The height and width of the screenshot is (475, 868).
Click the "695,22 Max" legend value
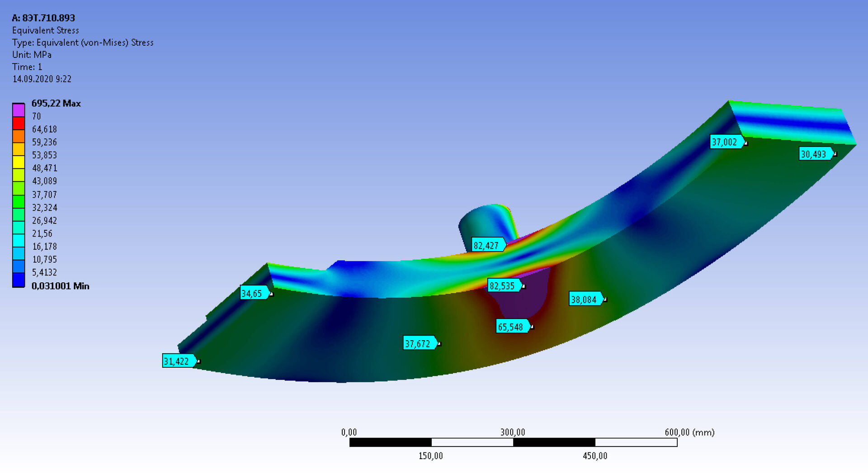click(x=56, y=103)
